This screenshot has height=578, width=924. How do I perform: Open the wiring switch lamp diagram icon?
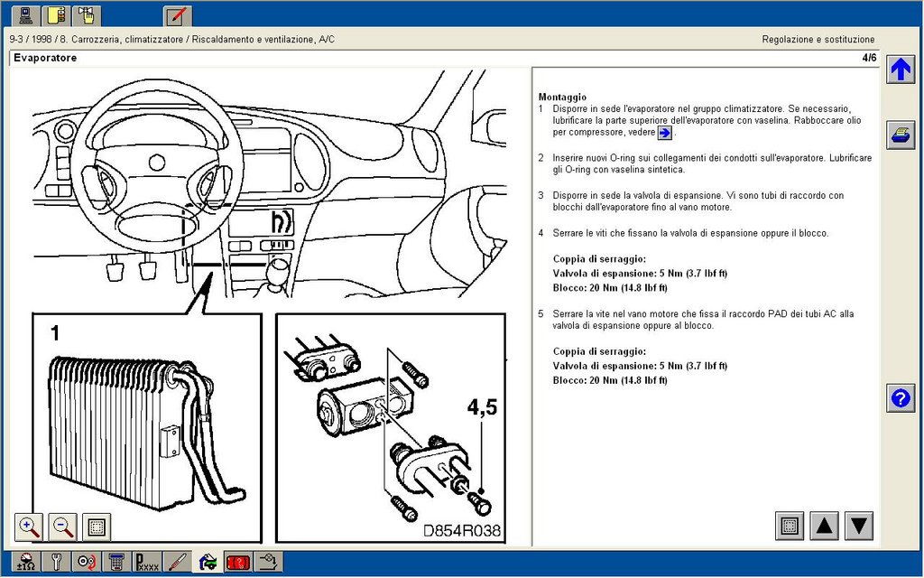[x=269, y=562]
